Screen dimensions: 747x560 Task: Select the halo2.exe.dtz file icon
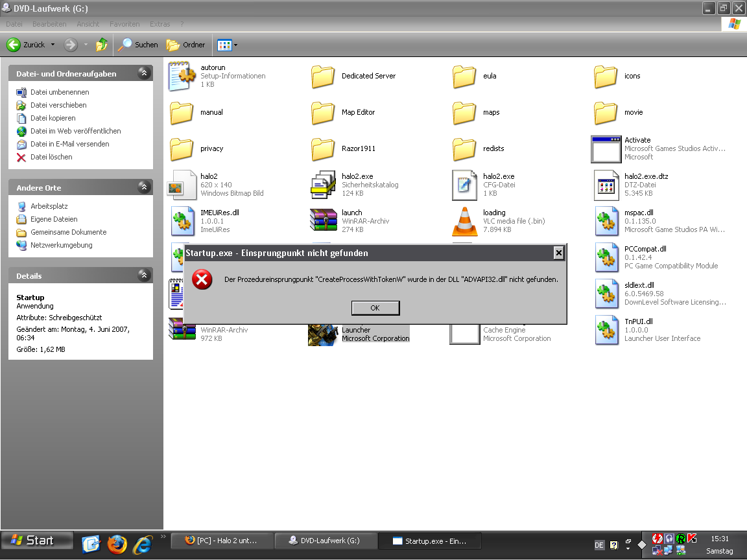606,185
